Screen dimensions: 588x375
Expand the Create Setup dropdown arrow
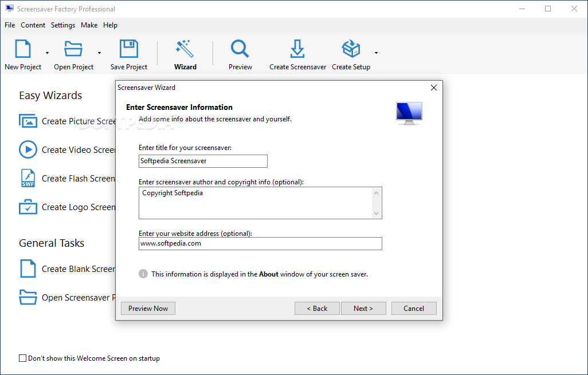376,53
